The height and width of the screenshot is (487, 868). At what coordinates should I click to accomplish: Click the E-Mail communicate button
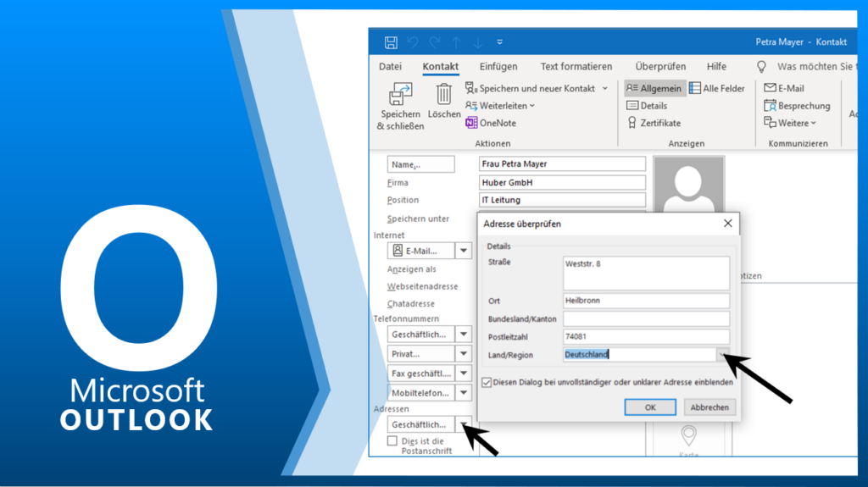(784, 88)
